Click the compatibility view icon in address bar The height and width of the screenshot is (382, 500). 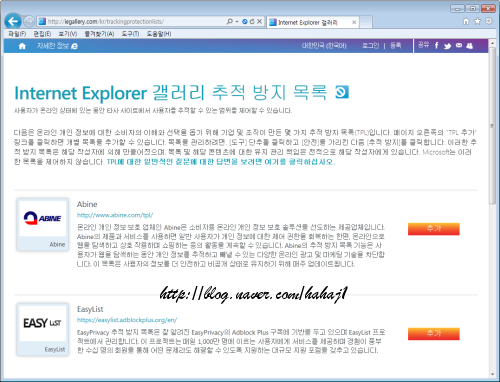[x=245, y=21]
